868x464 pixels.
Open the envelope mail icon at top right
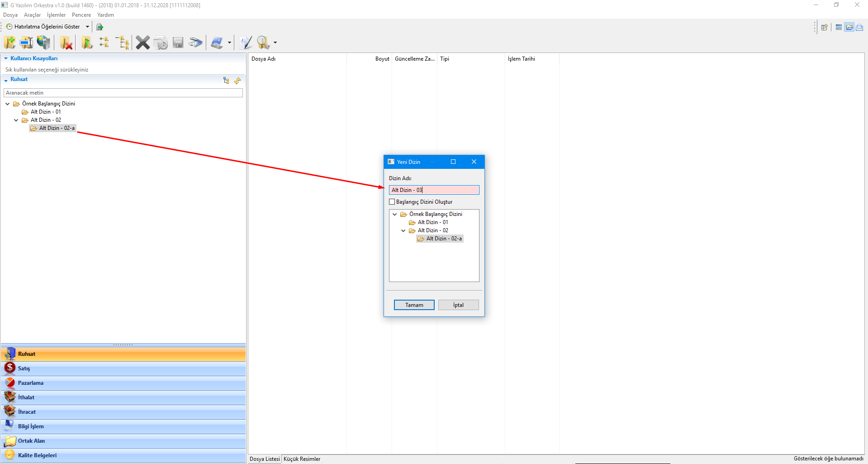tap(859, 27)
